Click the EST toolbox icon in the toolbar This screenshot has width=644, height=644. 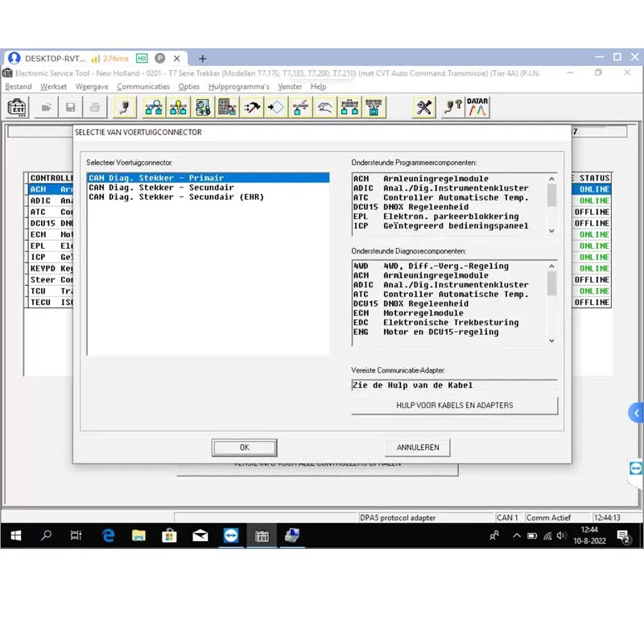click(17, 108)
